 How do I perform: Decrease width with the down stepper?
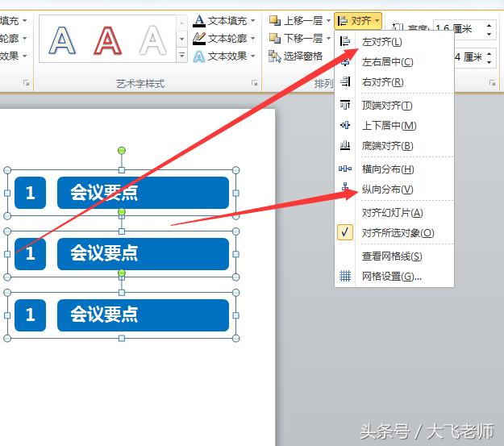(489, 62)
